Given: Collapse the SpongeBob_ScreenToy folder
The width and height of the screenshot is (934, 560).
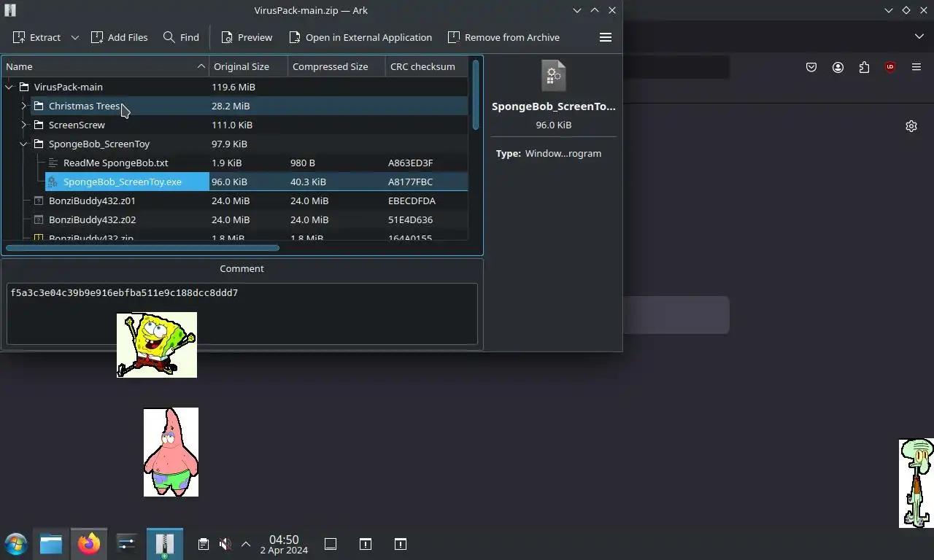Looking at the screenshot, I should (x=24, y=144).
